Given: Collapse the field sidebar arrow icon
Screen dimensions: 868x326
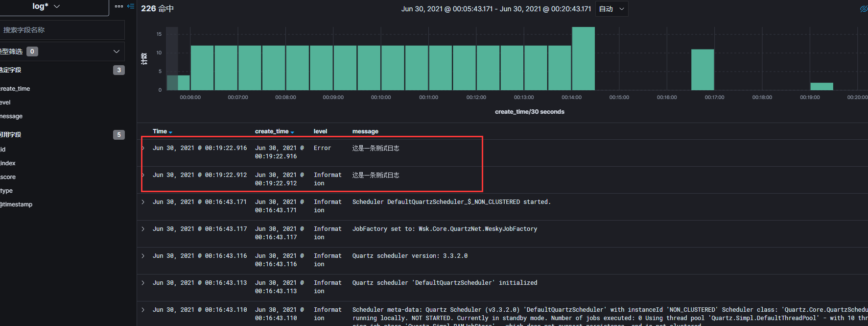Looking at the screenshot, I should click(131, 6).
